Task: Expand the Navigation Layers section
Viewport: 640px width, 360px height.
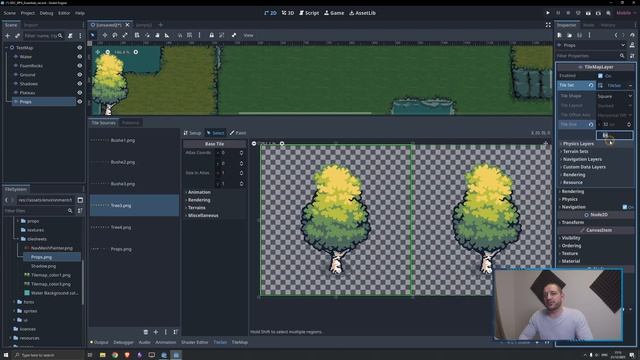Action: [x=582, y=159]
